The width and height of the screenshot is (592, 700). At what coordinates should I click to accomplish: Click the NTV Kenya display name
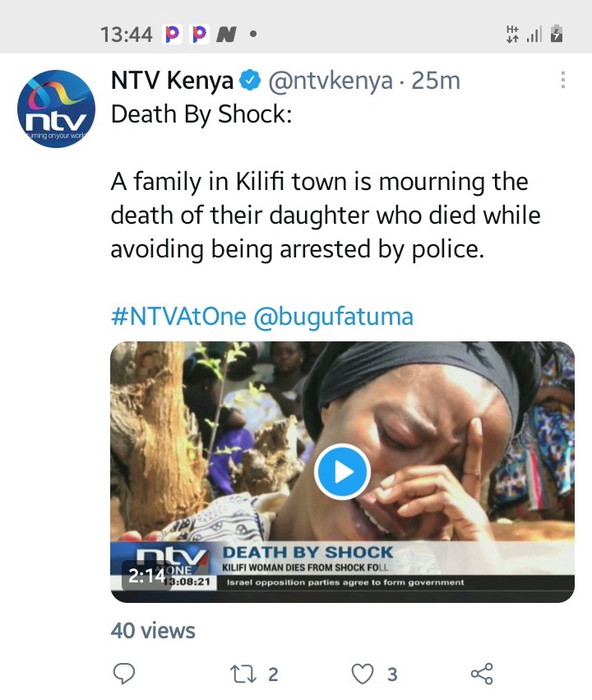(x=172, y=81)
